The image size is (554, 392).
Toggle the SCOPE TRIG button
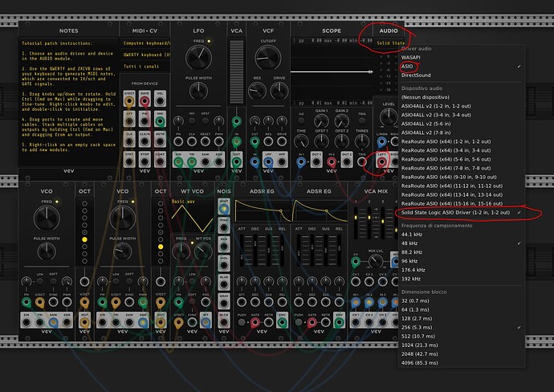point(362,120)
